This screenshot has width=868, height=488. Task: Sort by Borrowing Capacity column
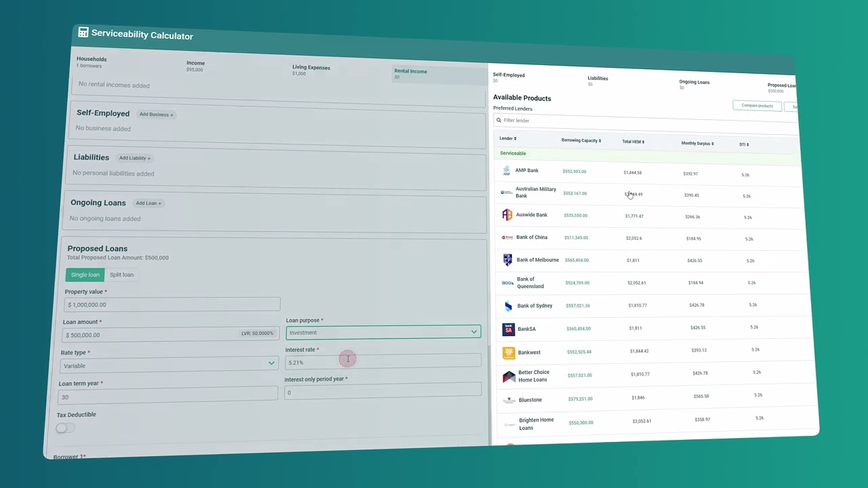(x=580, y=140)
